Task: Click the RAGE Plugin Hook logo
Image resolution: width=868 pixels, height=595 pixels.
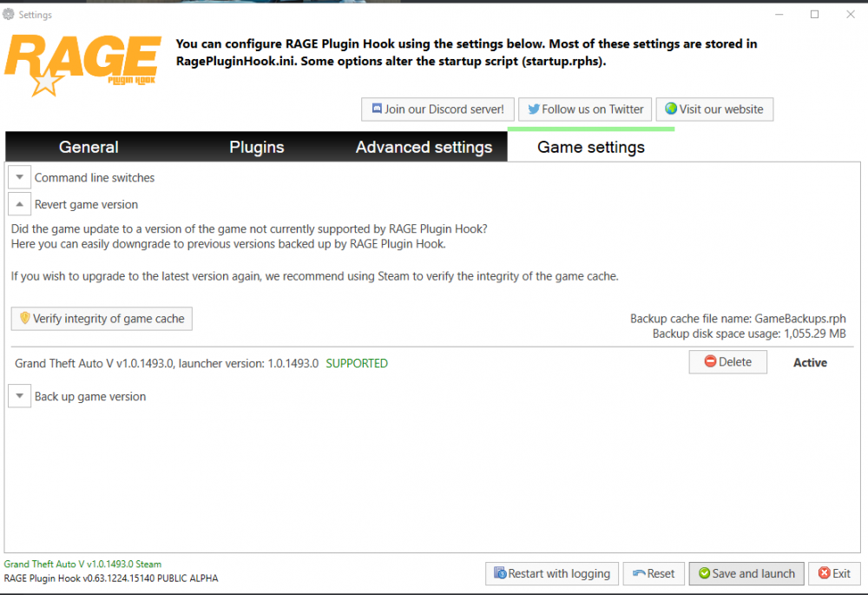Action: pyautogui.click(x=83, y=65)
